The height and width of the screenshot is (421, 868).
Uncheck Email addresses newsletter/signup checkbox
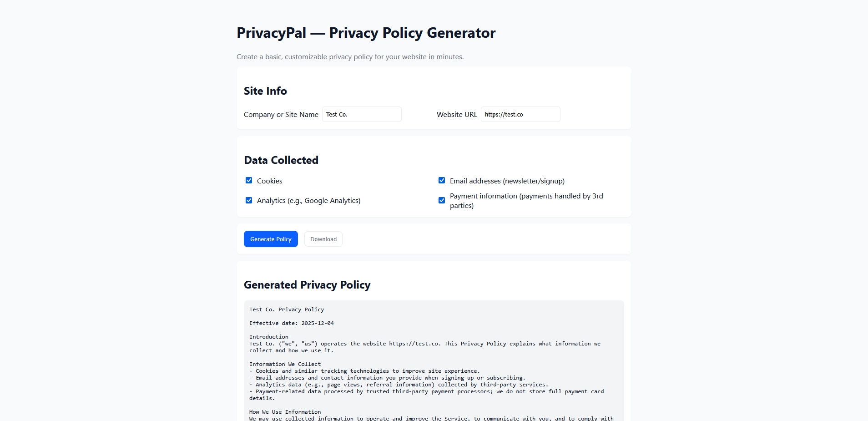click(x=442, y=181)
